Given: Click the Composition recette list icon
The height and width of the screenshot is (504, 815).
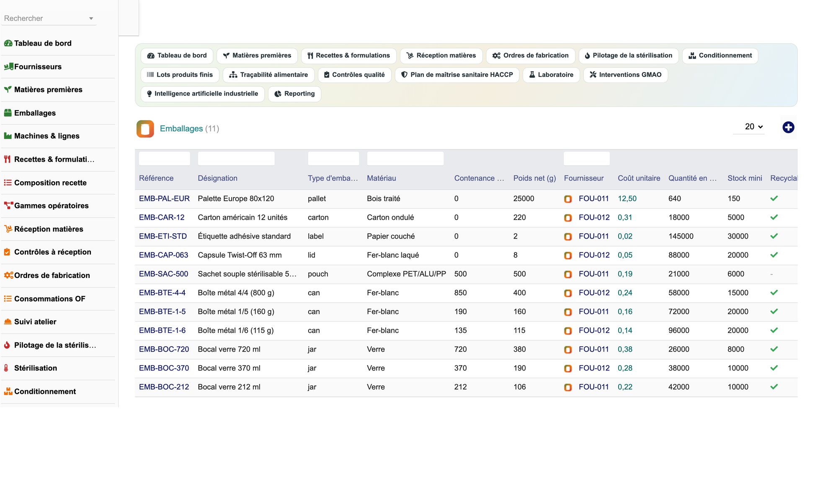Looking at the screenshot, I should pyautogui.click(x=8, y=183).
